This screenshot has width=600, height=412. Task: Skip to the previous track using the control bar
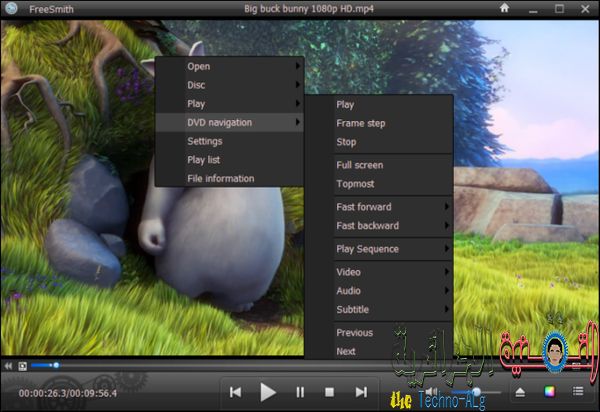(235, 392)
